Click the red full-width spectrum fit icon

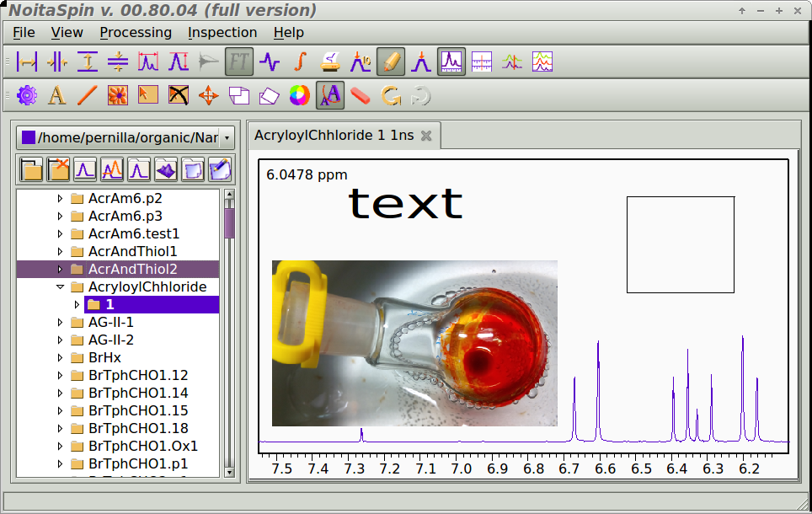coord(148,62)
